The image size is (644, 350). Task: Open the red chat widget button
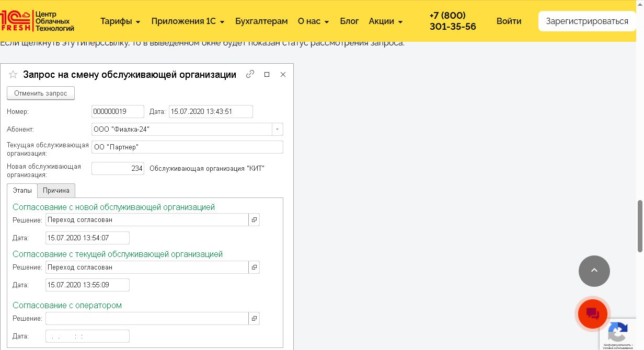[593, 313]
